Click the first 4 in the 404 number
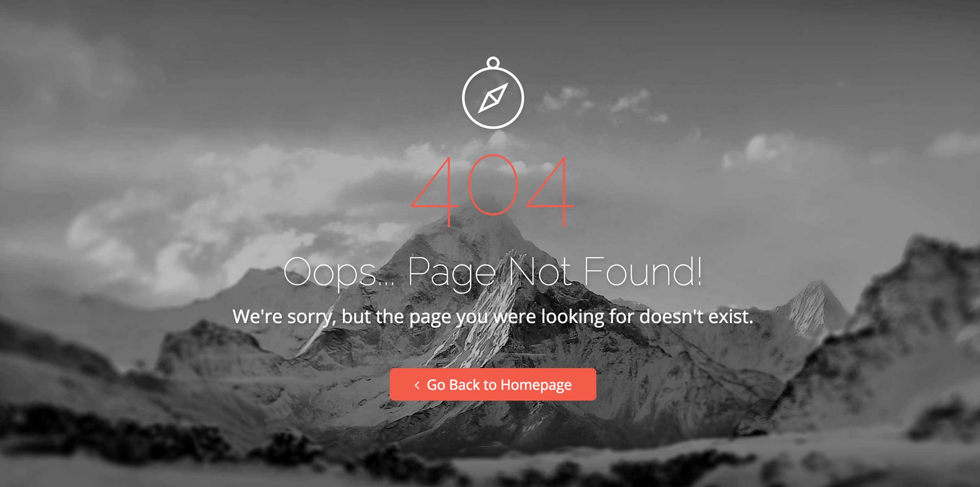 435,191
